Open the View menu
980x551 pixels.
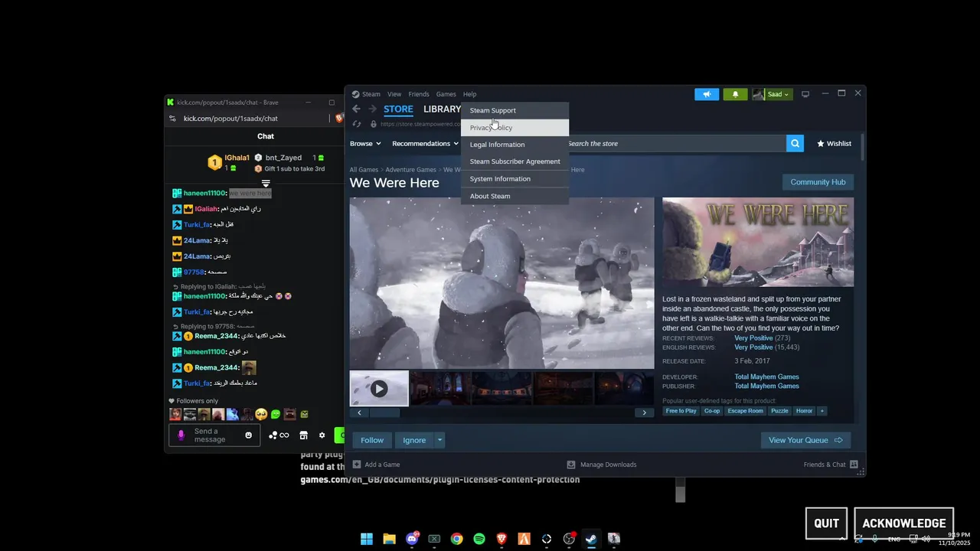point(394,94)
